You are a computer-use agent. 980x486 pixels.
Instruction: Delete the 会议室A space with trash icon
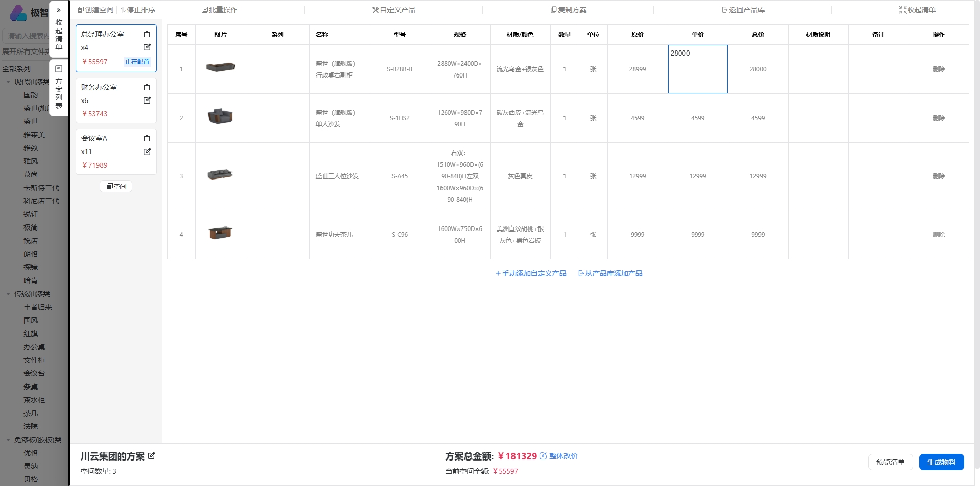147,138
